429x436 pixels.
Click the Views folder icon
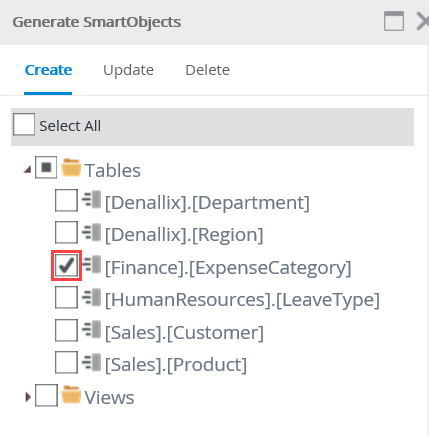tap(71, 395)
